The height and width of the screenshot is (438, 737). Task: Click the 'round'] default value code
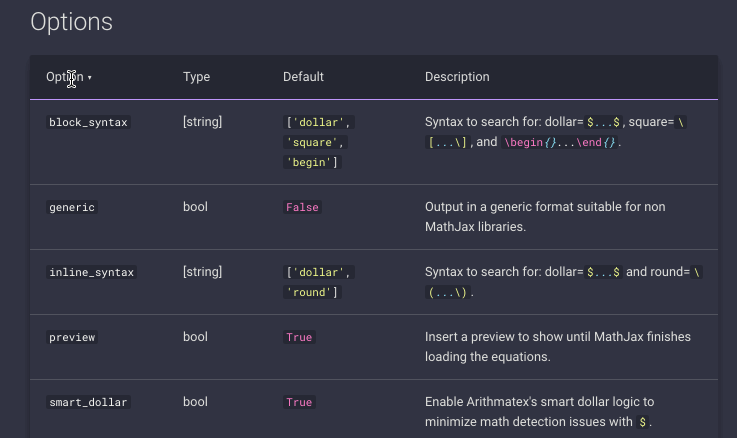point(312,292)
